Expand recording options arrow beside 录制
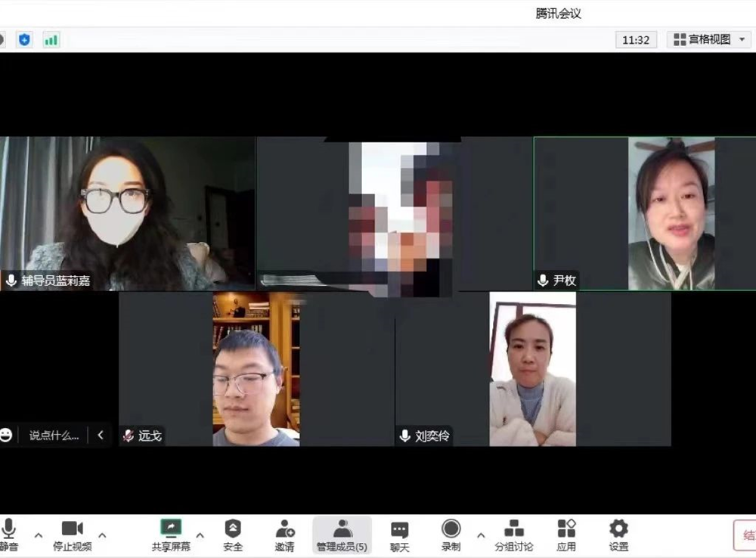This screenshot has width=756, height=558. pyautogui.click(x=480, y=535)
